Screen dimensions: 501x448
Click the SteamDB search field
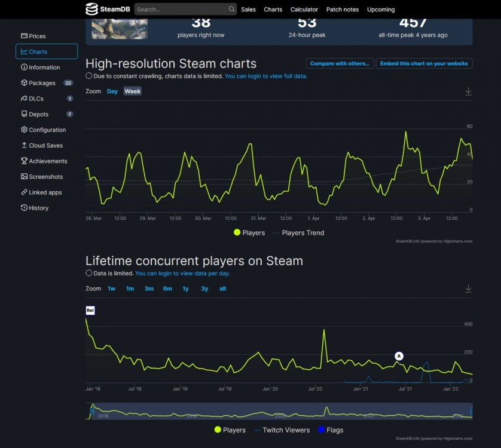(x=182, y=10)
